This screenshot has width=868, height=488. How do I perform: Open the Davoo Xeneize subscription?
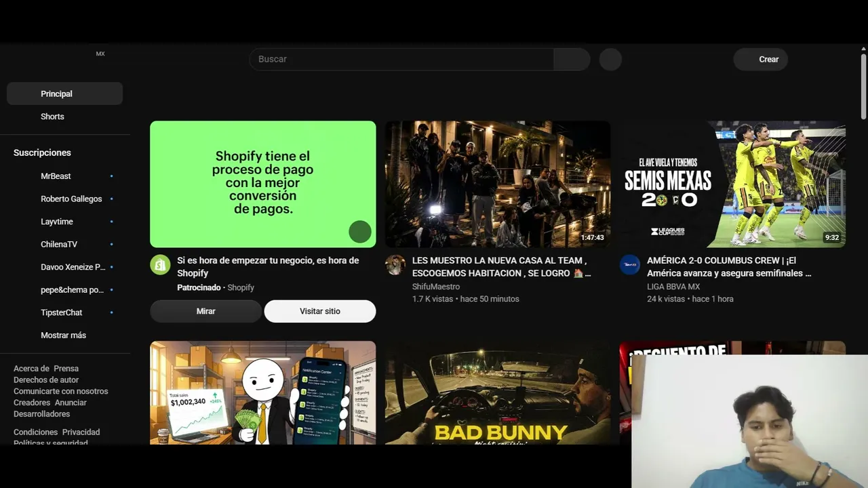tap(64, 267)
